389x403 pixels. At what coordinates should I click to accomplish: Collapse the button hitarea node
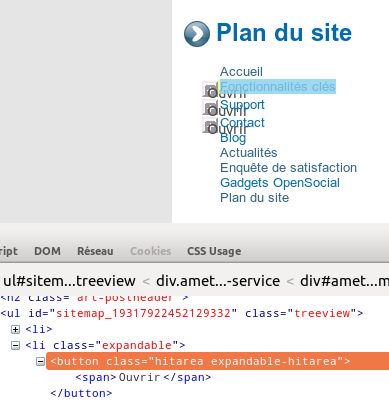(40, 361)
